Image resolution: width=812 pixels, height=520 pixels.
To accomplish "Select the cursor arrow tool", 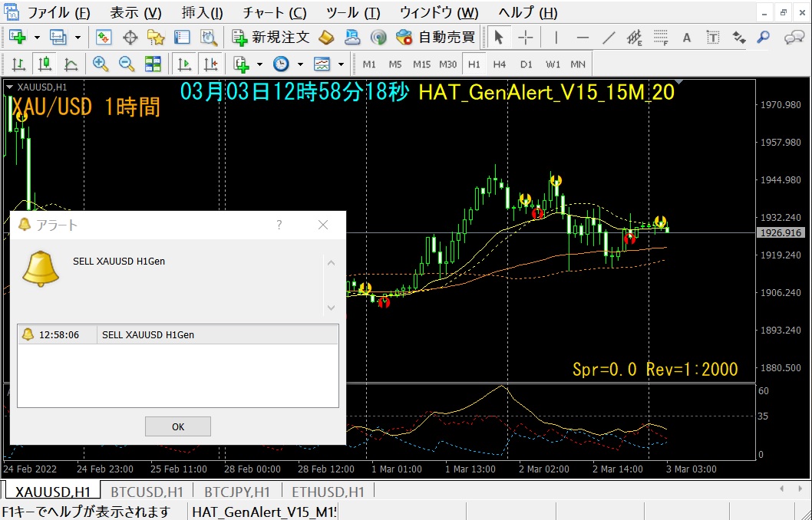I will [x=499, y=38].
